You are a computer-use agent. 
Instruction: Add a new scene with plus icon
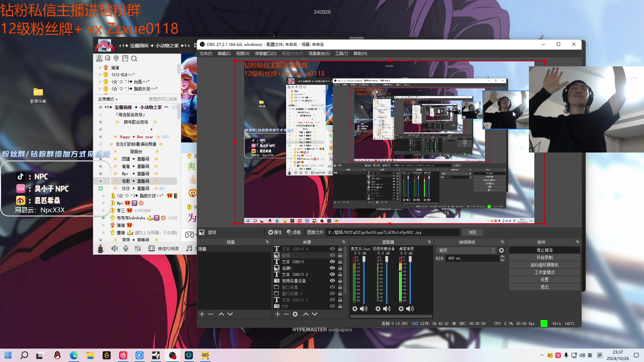(202, 314)
